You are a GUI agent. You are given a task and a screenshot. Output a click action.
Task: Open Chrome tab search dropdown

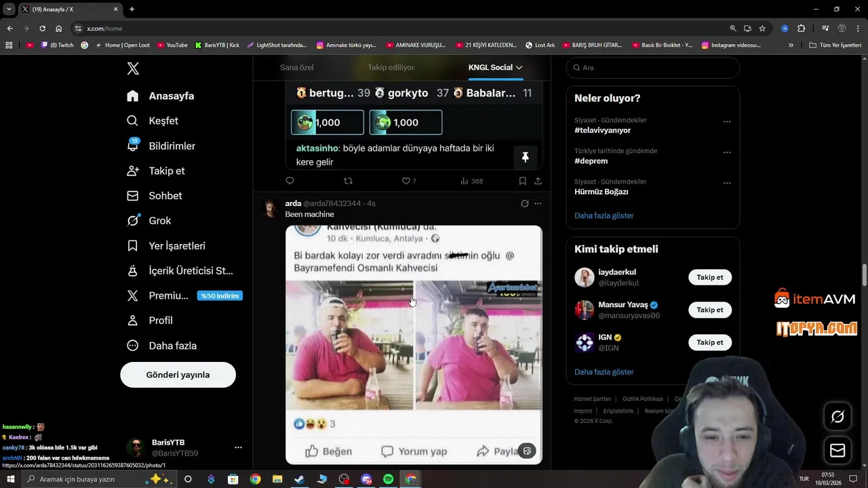pos(9,9)
